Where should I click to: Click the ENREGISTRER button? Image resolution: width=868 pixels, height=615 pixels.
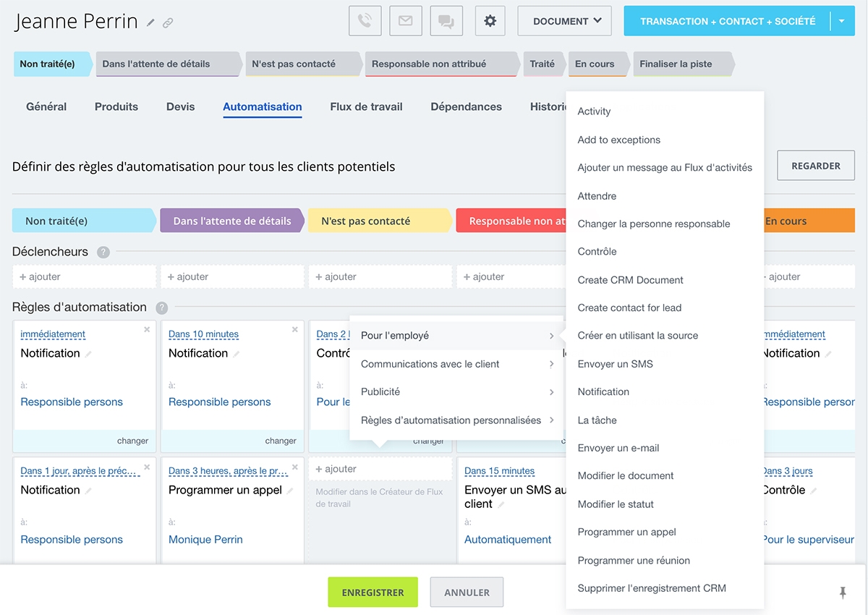[x=373, y=593]
